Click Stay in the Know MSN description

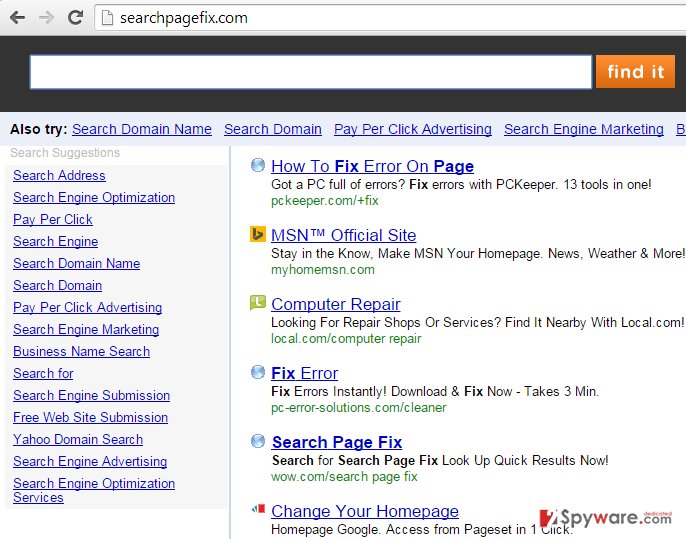478,253
